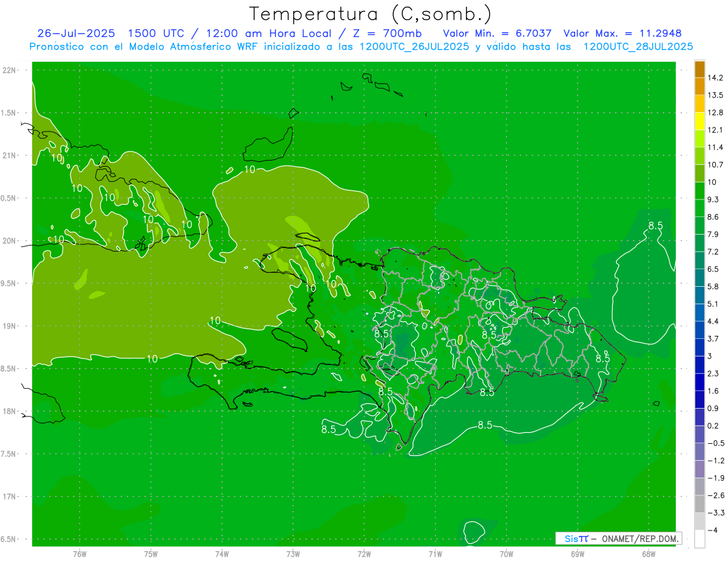Viewport: 728px width, 562px height.
Task: Click legend value "7.9"
Action: [x=713, y=234]
